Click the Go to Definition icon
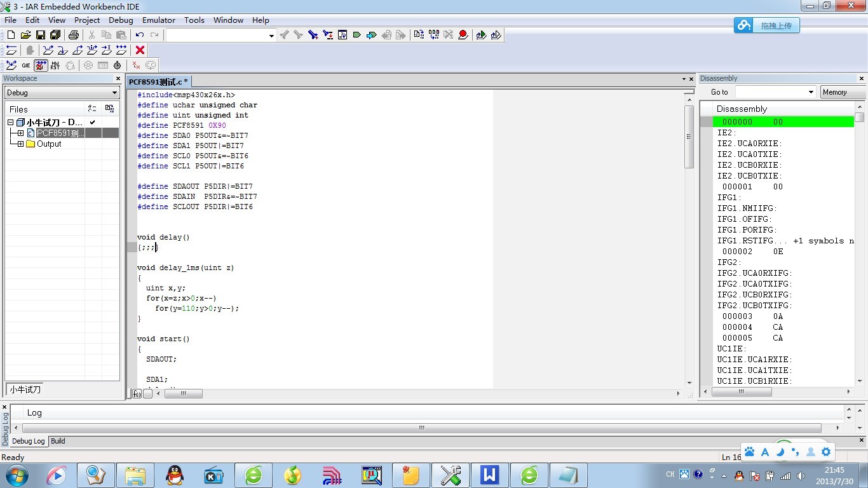The height and width of the screenshot is (488, 868). pyautogui.click(x=342, y=35)
